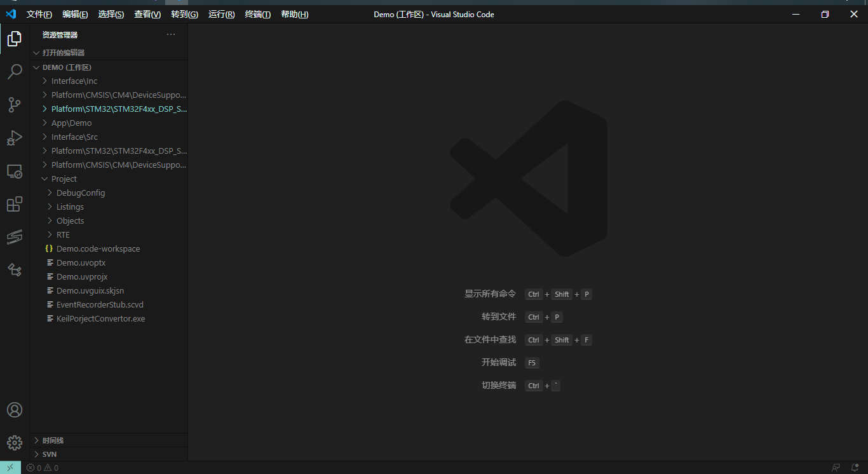
Task: Open Demo.uvguix.skjsn file
Action: click(x=109, y=291)
